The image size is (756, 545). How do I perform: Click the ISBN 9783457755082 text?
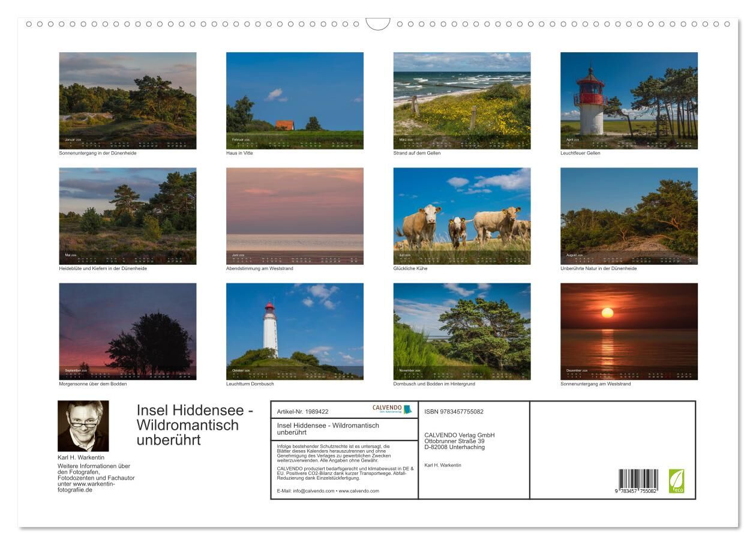point(454,412)
